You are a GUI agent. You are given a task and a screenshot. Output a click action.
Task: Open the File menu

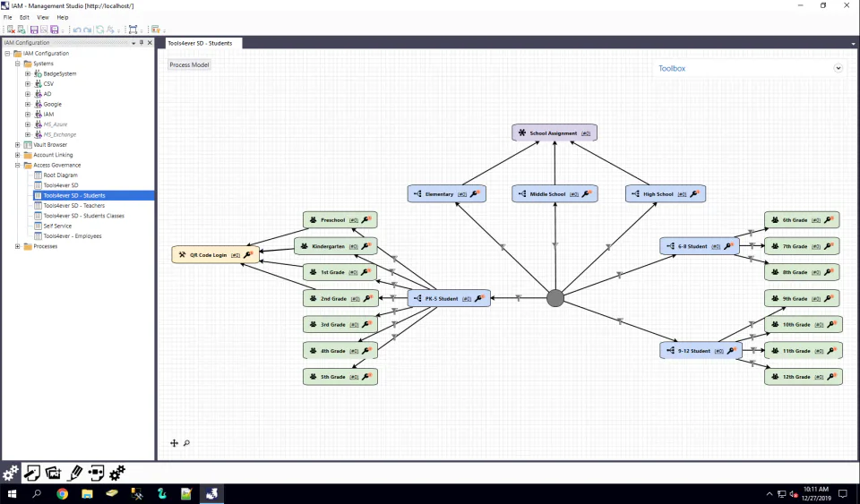click(8, 18)
